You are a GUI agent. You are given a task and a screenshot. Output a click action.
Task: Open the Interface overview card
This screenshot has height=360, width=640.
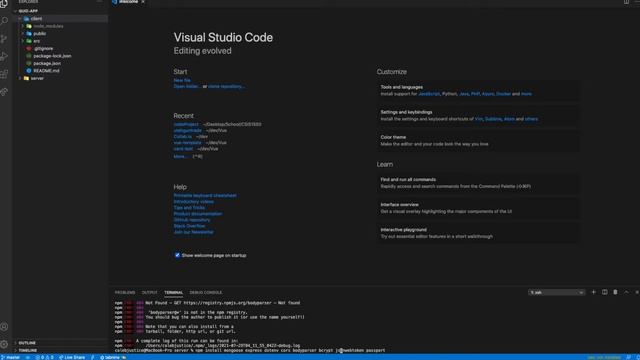(x=478, y=208)
